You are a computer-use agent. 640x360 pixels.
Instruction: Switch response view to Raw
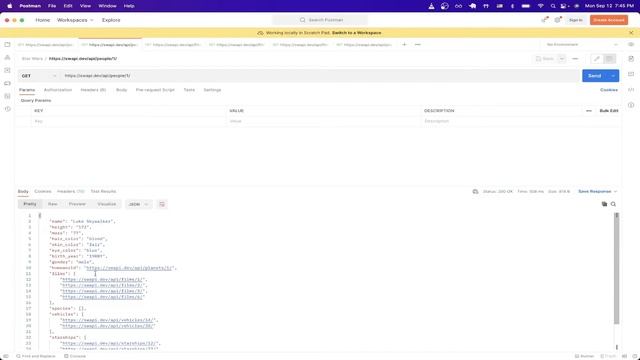pos(53,204)
